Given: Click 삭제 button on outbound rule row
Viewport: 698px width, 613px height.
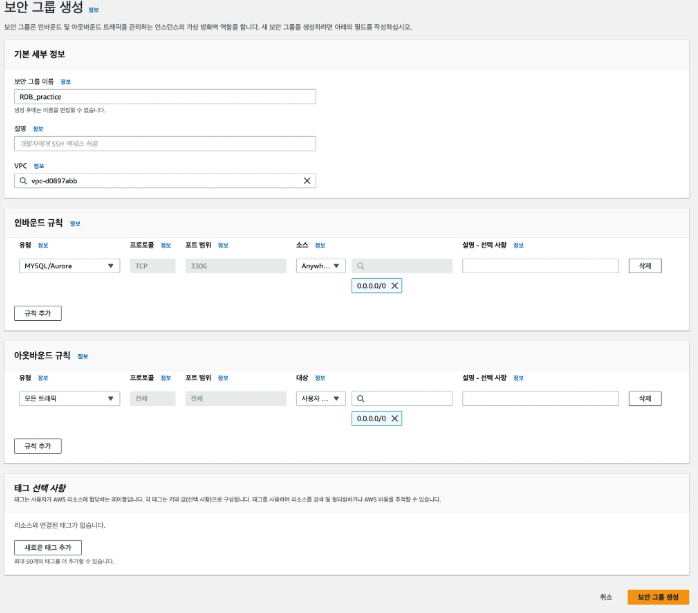Looking at the screenshot, I should (x=645, y=398).
